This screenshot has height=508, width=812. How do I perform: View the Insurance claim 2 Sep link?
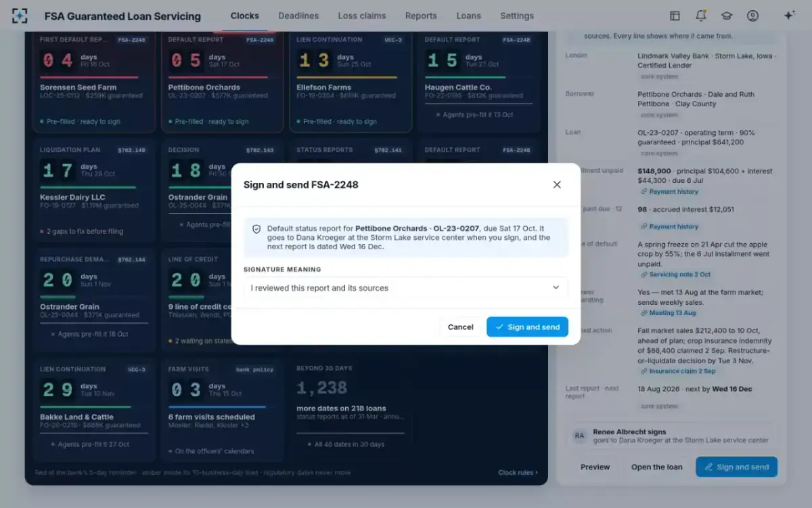click(678, 371)
